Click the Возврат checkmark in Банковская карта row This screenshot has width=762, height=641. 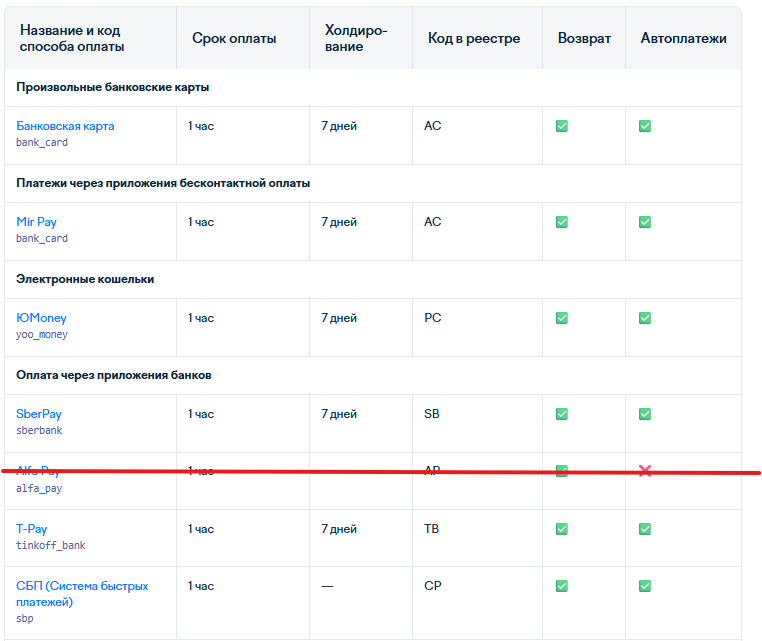pos(562,126)
